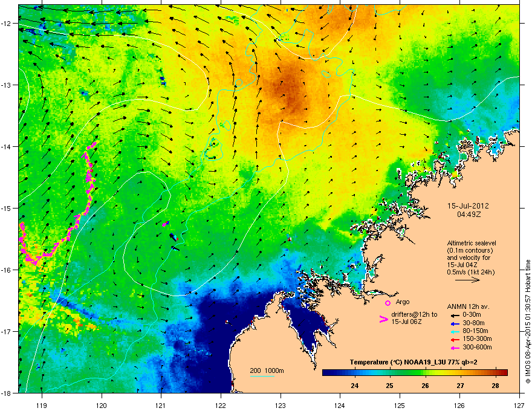
Task: Click the colorbar at 28 degrees
Action: (495, 373)
